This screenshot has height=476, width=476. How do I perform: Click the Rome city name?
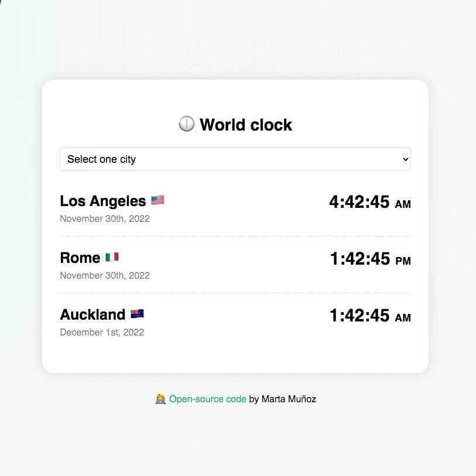click(x=80, y=258)
